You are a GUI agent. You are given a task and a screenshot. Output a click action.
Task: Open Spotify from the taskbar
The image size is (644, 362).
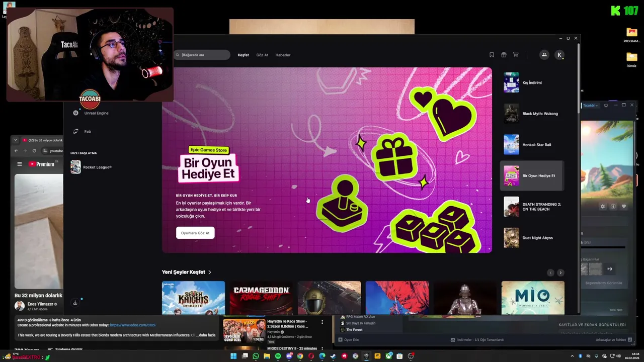[278, 356]
